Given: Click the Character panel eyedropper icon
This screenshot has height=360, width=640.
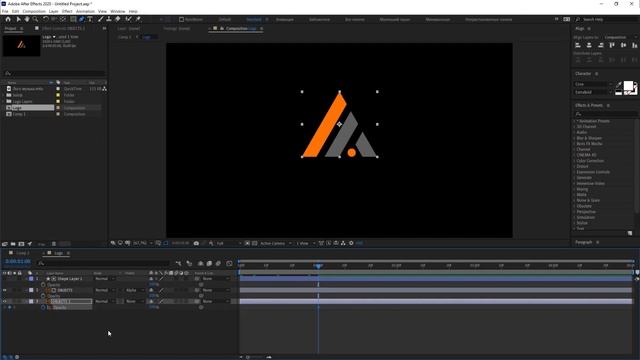Looking at the screenshot, I should pyautogui.click(x=619, y=84).
